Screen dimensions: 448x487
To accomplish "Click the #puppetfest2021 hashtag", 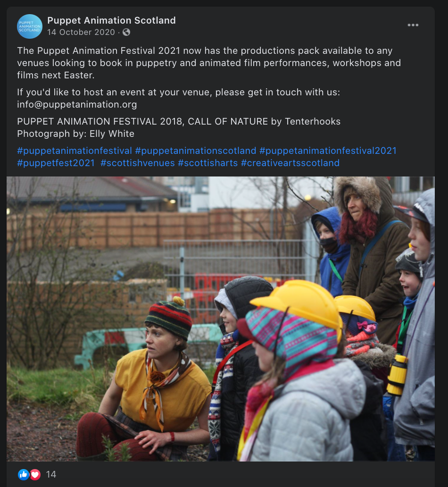I will click(56, 163).
